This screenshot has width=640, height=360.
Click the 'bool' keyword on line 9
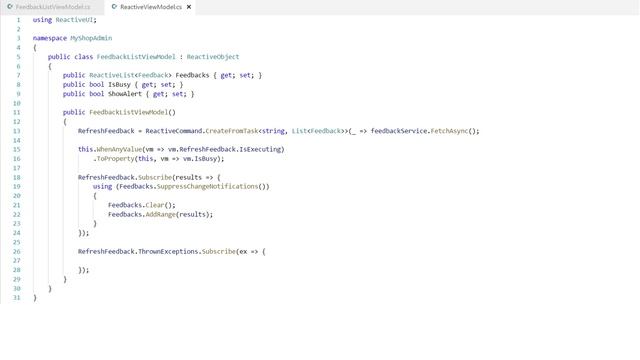[97, 94]
